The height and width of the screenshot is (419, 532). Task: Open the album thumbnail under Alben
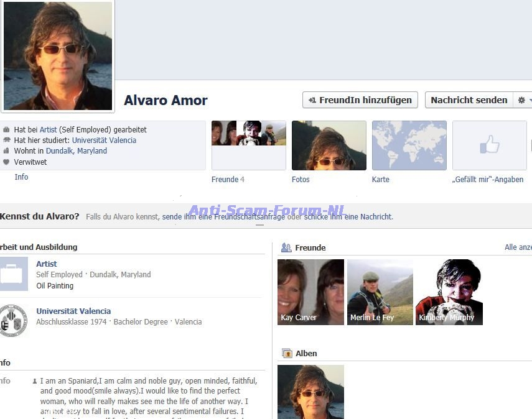point(310,392)
